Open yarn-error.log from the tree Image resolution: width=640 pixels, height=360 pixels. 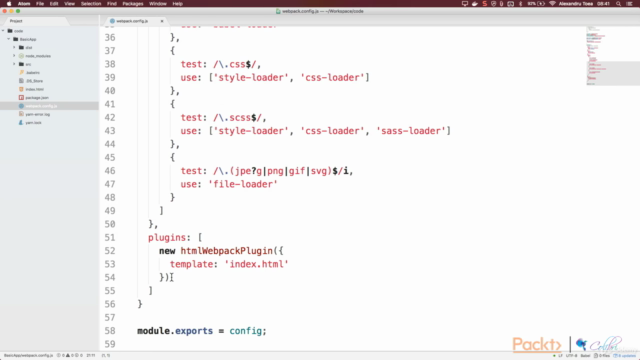tap(38, 114)
